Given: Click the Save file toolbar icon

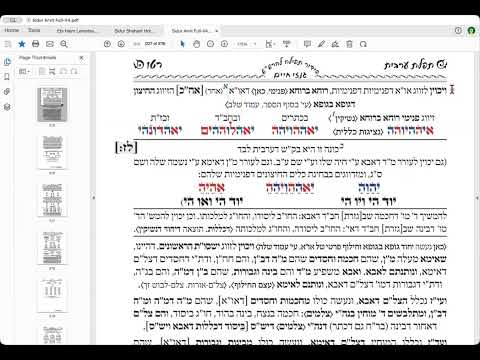Looking at the screenshot, I should point(8,44).
